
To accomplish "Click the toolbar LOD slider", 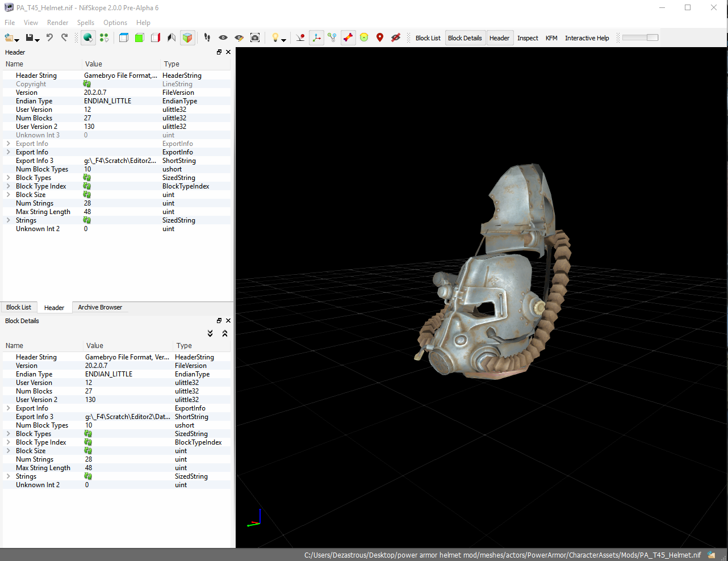I will click(x=640, y=37).
